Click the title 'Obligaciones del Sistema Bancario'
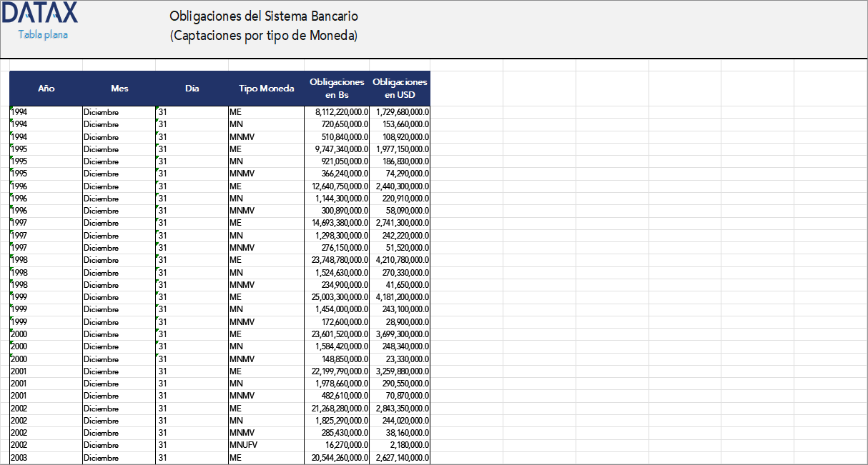The image size is (868, 465). [264, 16]
